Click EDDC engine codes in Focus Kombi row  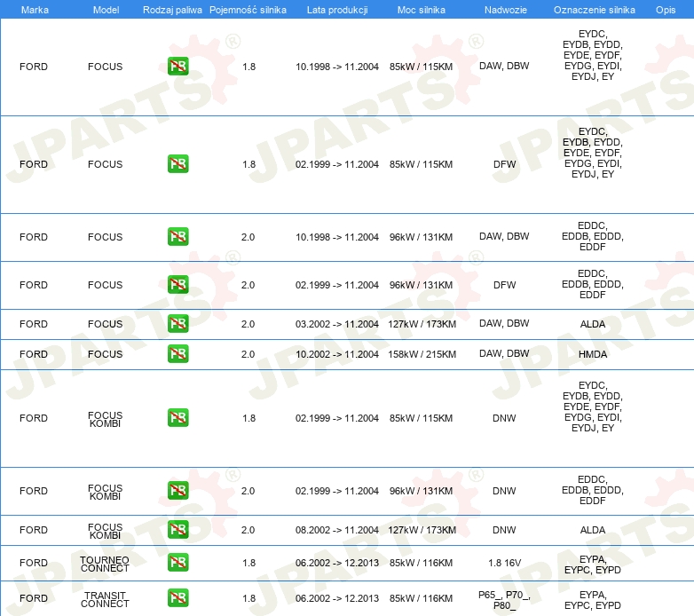593,490
